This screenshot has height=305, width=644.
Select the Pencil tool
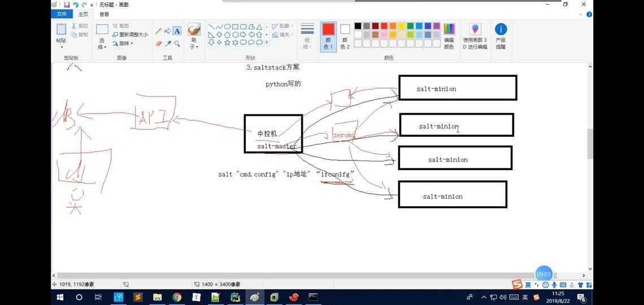click(x=158, y=31)
